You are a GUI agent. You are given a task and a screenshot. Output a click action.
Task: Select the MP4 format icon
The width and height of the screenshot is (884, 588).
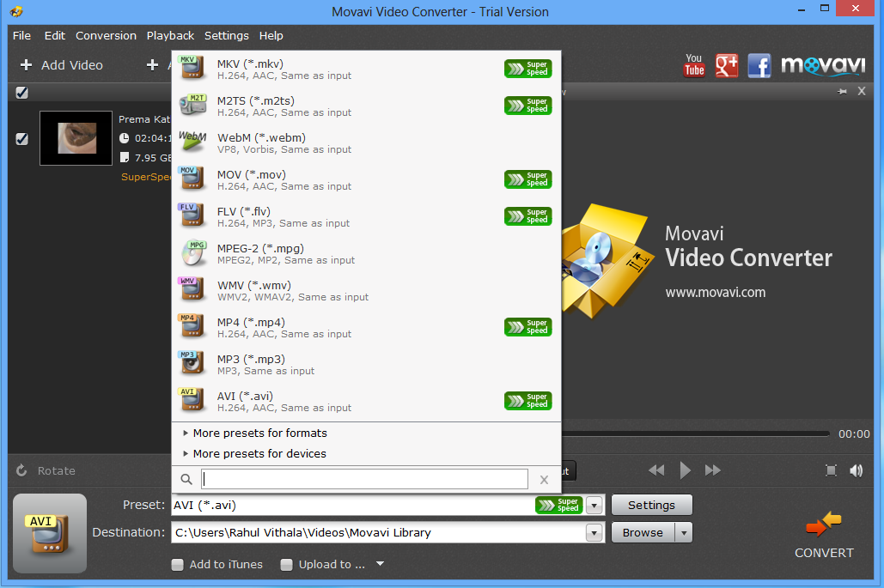[x=192, y=326]
